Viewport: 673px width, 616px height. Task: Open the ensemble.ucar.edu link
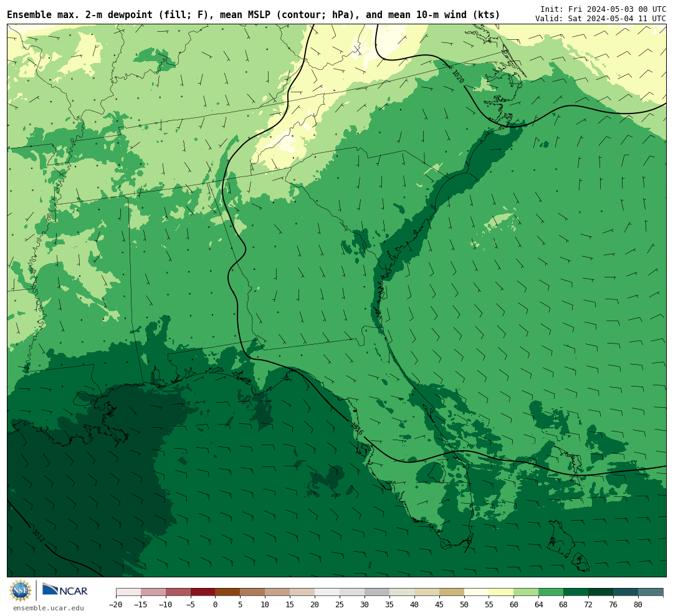(x=49, y=608)
